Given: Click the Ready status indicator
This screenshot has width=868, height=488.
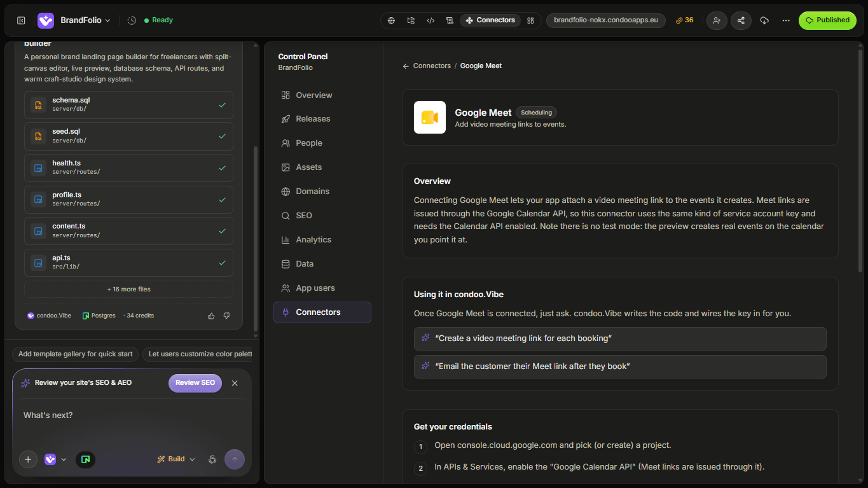Looking at the screenshot, I should (x=158, y=20).
